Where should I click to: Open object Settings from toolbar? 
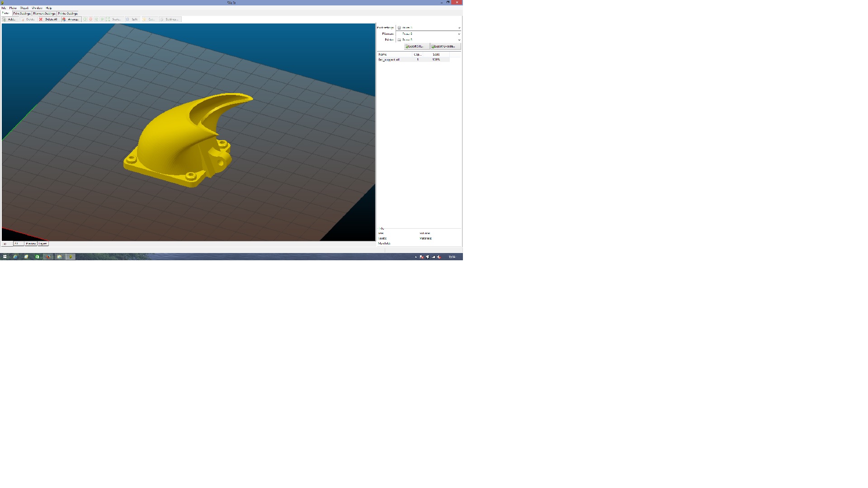[170, 19]
